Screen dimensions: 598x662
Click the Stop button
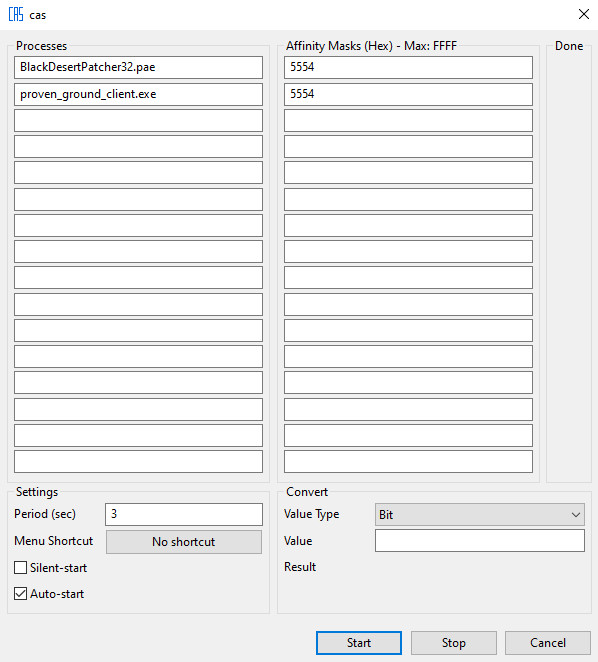point(454,643)
